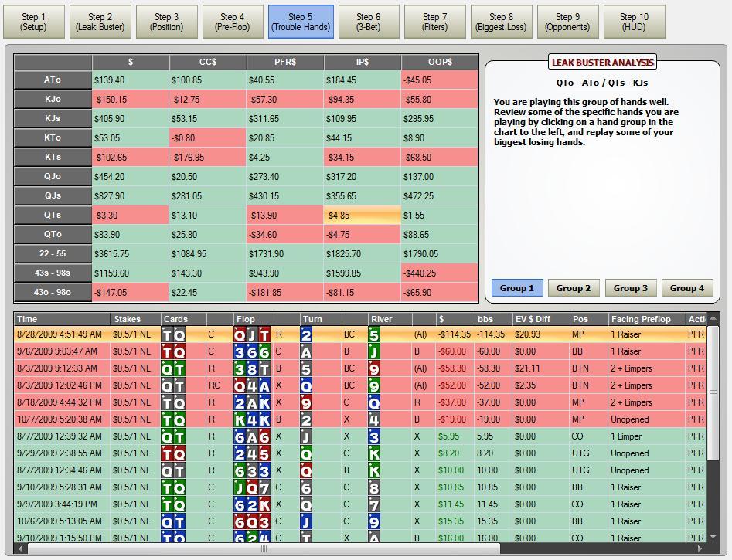This screenshot has width=732, height=560.
Task: Click hole cards in the 9/29/2009 hand row
Action: (x=173, y=453)
